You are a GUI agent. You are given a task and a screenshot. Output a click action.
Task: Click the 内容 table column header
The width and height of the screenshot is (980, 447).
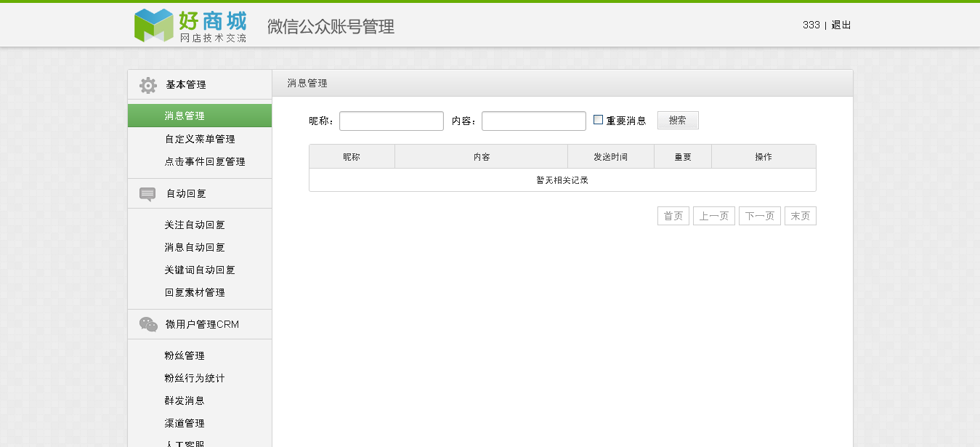click(x=482, y=156)
